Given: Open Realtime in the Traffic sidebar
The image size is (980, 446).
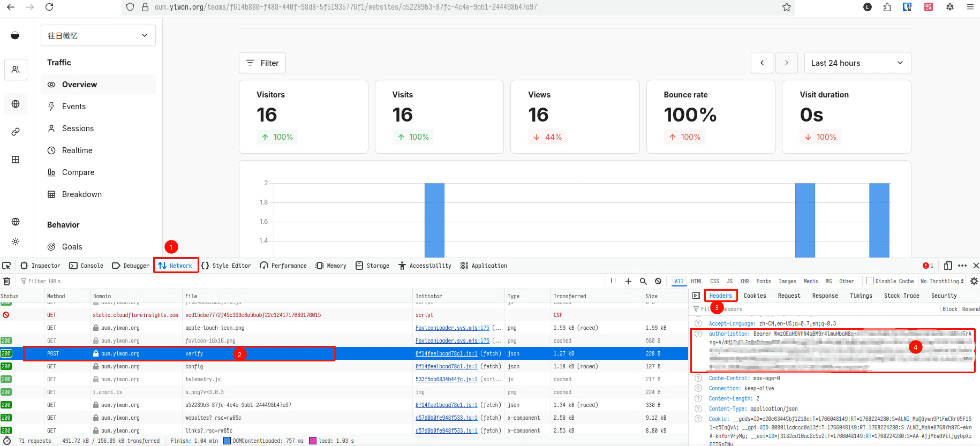Looking at the screenshot, I should (77, 150).
